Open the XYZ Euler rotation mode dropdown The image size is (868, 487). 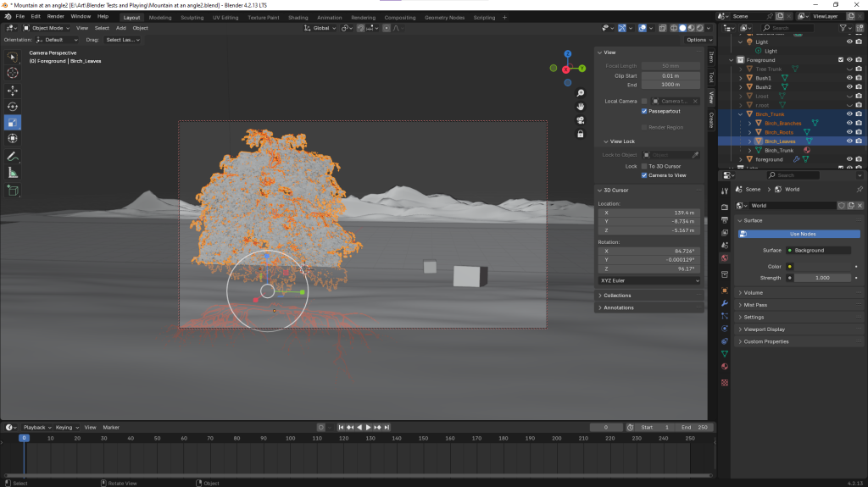tap(649, 280)
